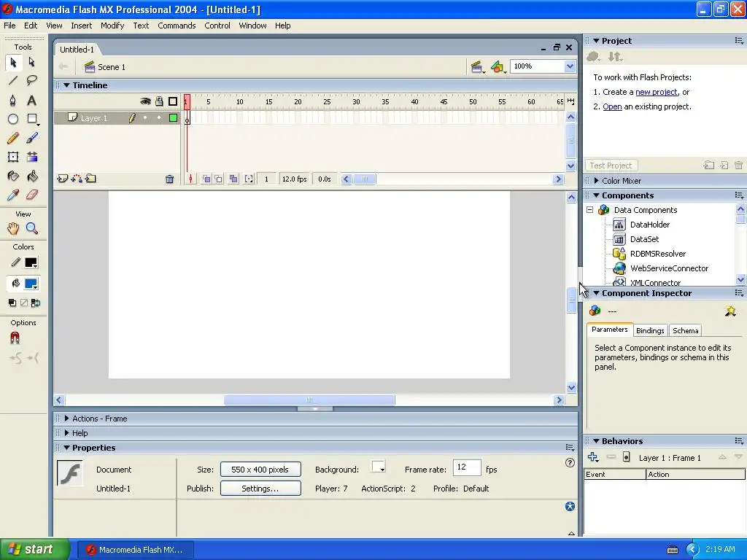Screen dimensions: 747x560
Task: Select the Zoom magnifier tool
Action: point(32,228)
